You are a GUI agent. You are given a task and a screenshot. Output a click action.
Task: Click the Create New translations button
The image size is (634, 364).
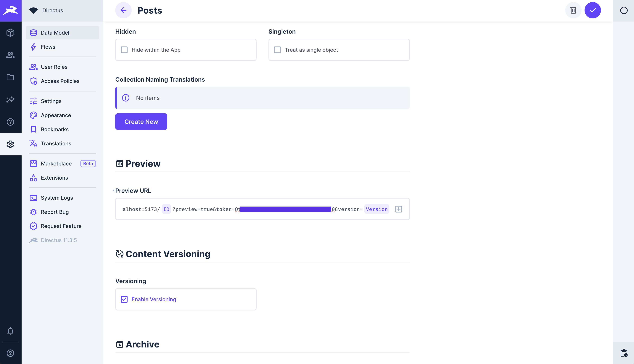(141, 122)
